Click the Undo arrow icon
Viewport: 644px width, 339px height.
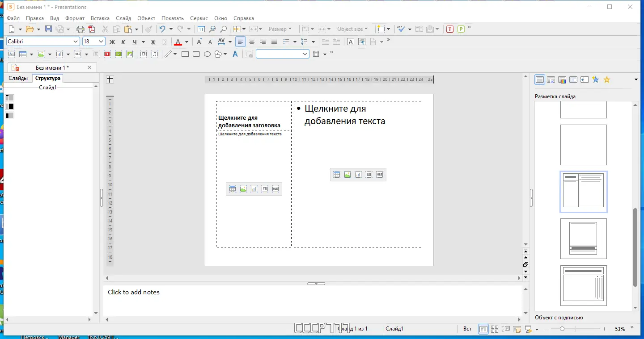click(x=162, y=29)
